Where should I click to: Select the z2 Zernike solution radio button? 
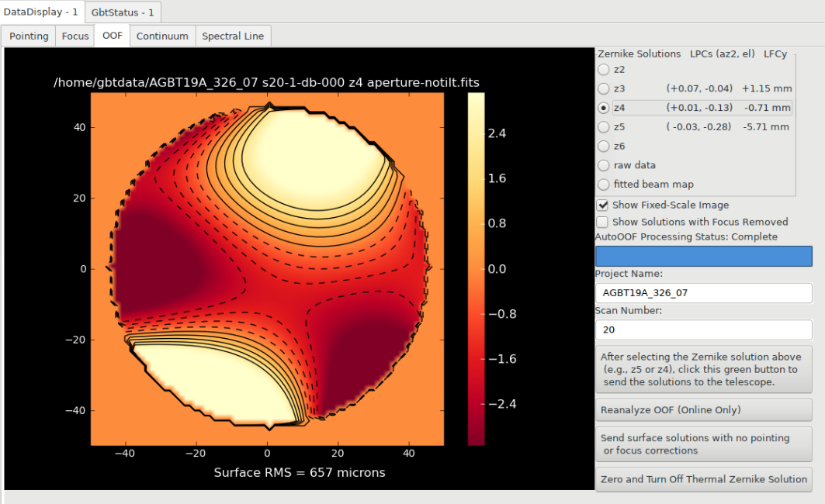(604, 69)
